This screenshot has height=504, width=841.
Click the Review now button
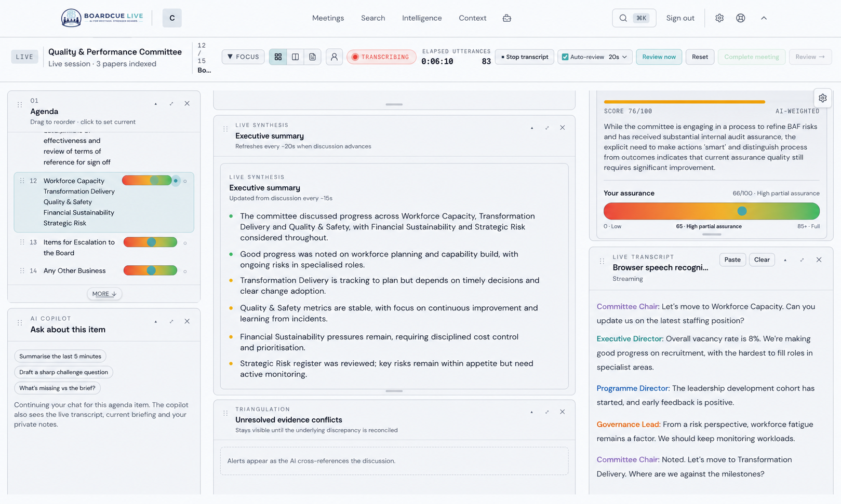pos(659,57)
